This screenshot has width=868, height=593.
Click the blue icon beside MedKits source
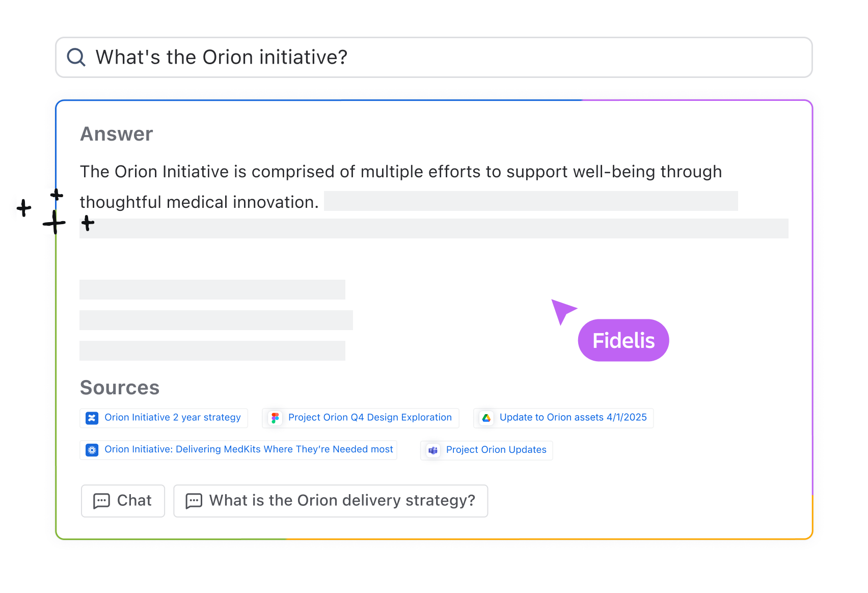pyautogui.click(x=92, y=450)
